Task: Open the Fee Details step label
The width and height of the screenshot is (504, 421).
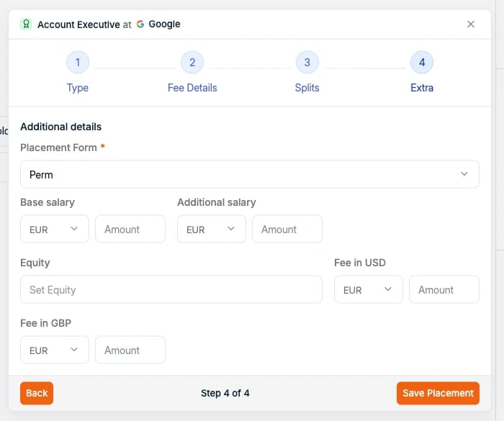Action: click(x=192, y=88)
